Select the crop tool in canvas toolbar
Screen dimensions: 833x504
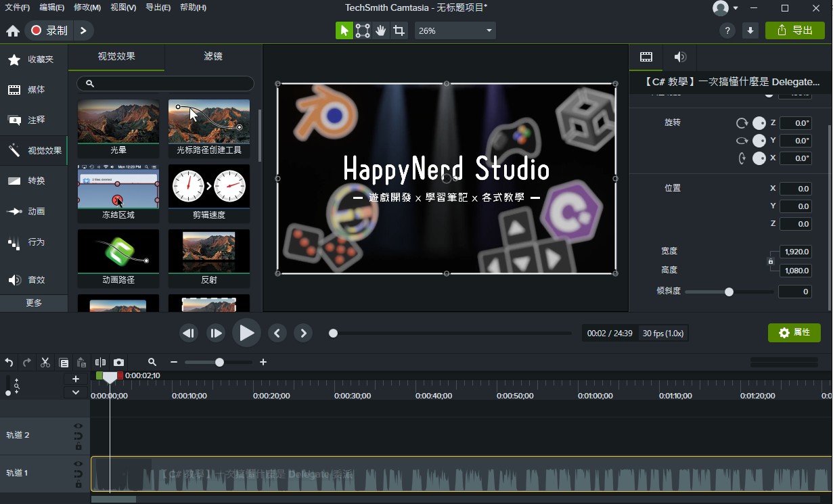399,30
